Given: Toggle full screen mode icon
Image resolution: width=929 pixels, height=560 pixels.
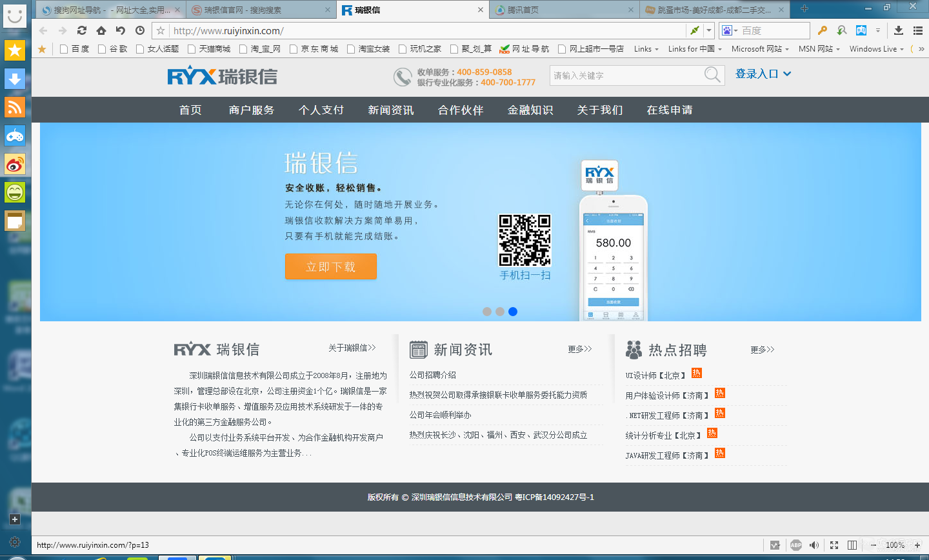Looking at the screenshot, I should (834, 545).
